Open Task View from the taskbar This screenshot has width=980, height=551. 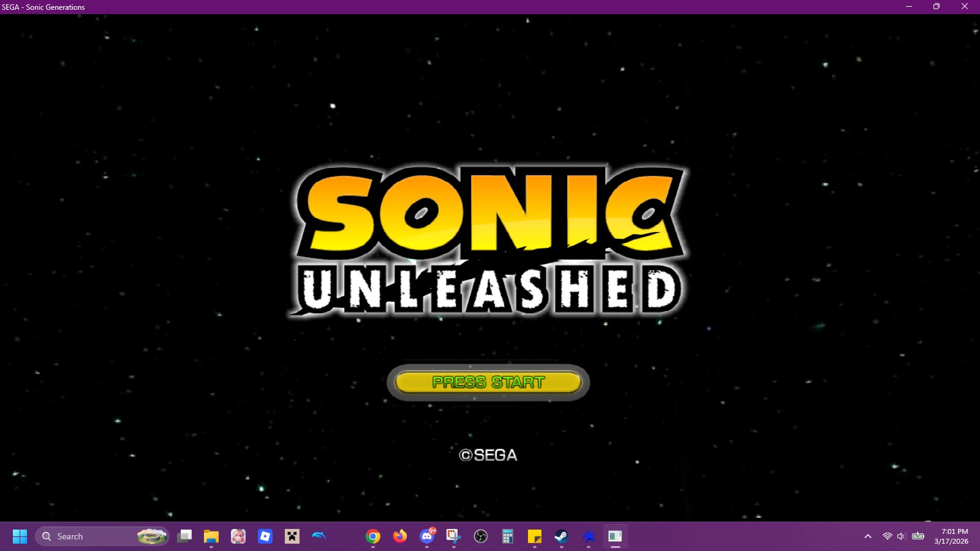[x=184, y=536]
